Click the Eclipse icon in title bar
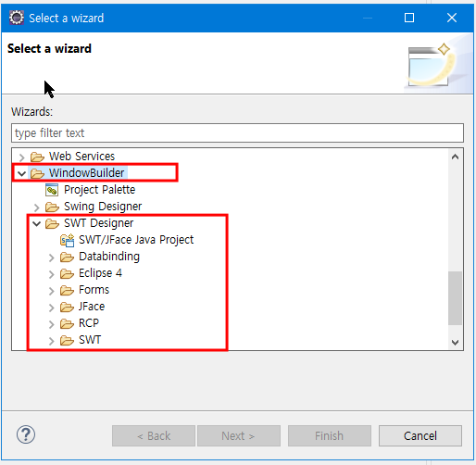 click(17, 18)
